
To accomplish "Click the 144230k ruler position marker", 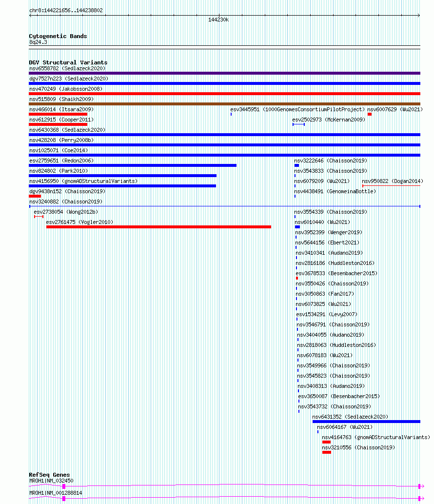I will (x=218, y=20).
